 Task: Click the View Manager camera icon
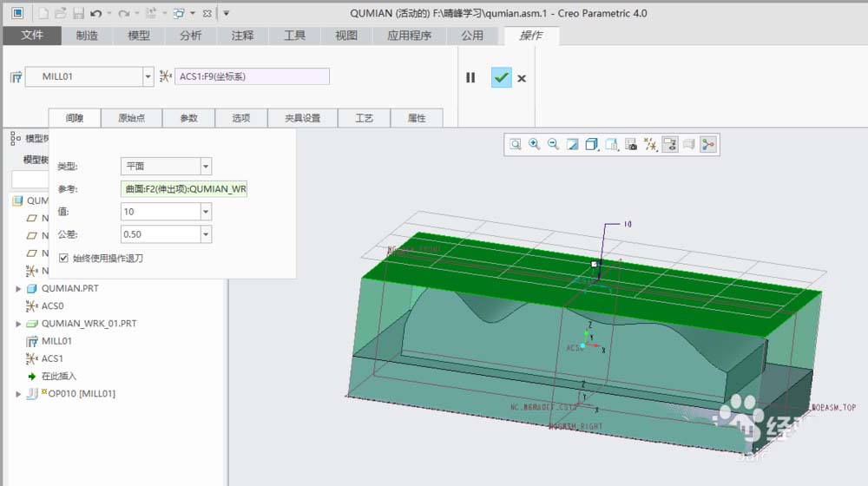(x=631, y=144)
